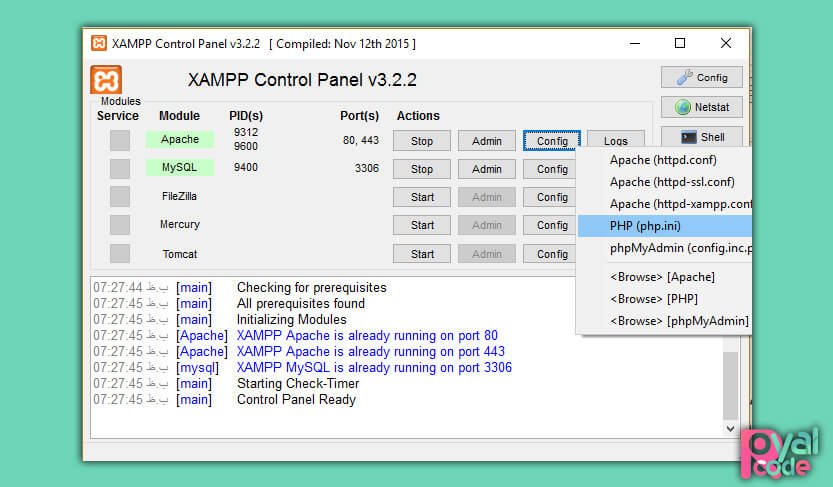Toggle the Mercury service checkbox

click(120, 225)
